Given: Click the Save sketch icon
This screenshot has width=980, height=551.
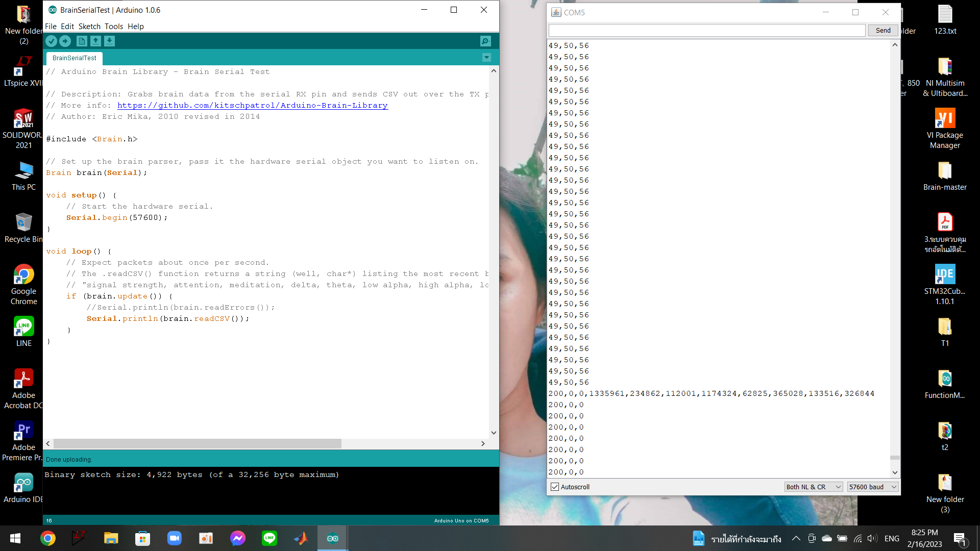Looking at the screenshot, I should coord(109,41).
